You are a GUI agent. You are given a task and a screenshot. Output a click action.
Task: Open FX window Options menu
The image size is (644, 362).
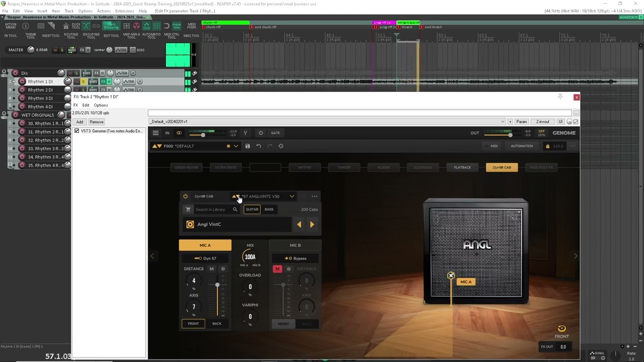tap(101, 105)
